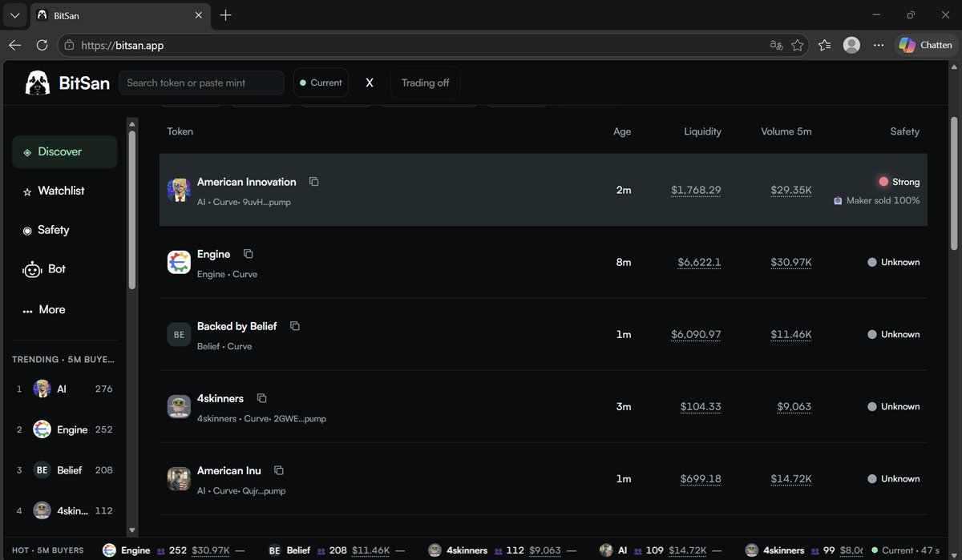
Task: Copy the 4skinners token row address
Action: click(x=261, y=398)
